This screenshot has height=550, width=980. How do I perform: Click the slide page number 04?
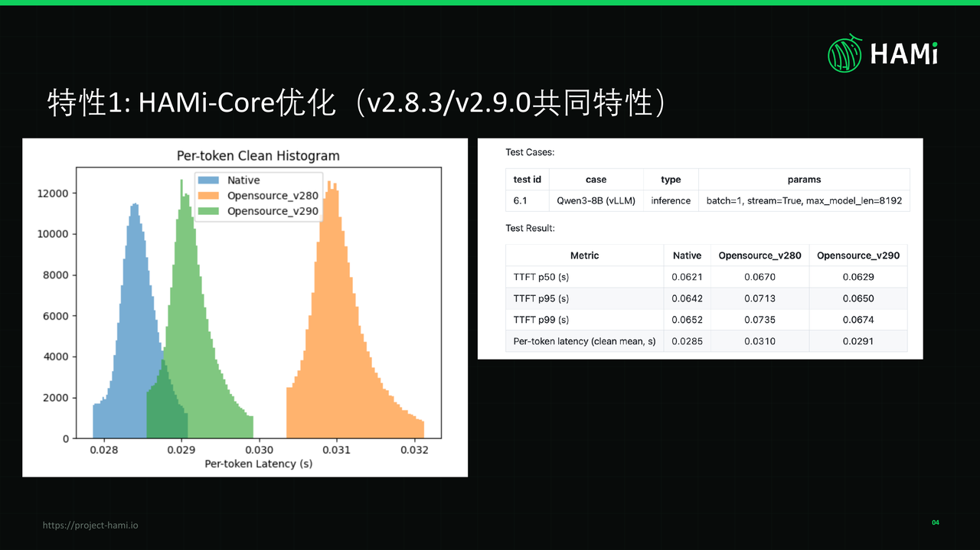pyautogui.click(x=935, y=522)
